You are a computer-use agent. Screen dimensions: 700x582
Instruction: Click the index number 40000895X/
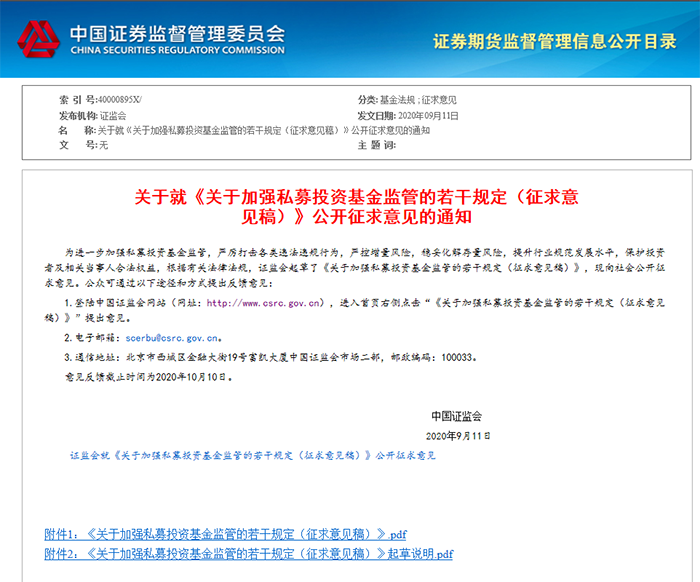point(119,100)
